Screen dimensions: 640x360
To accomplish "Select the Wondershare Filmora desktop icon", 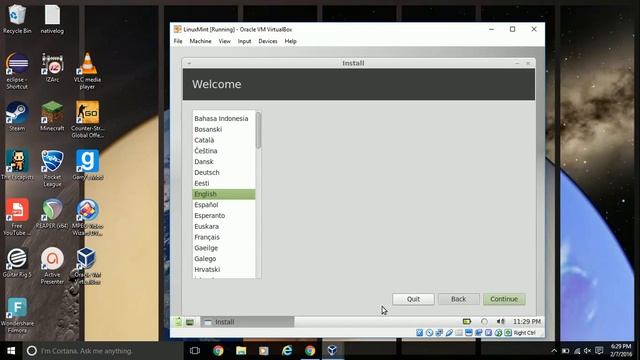I will click(x=17, y=315).
